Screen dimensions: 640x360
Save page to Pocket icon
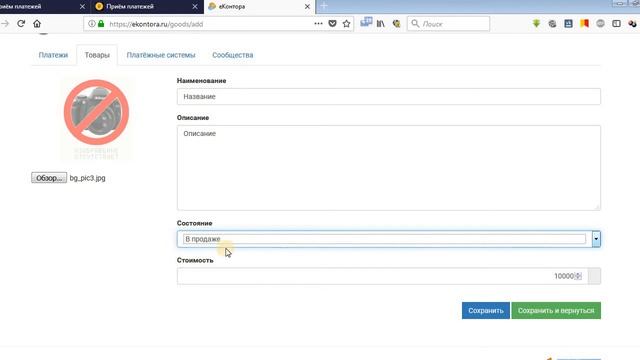(332, 24)
